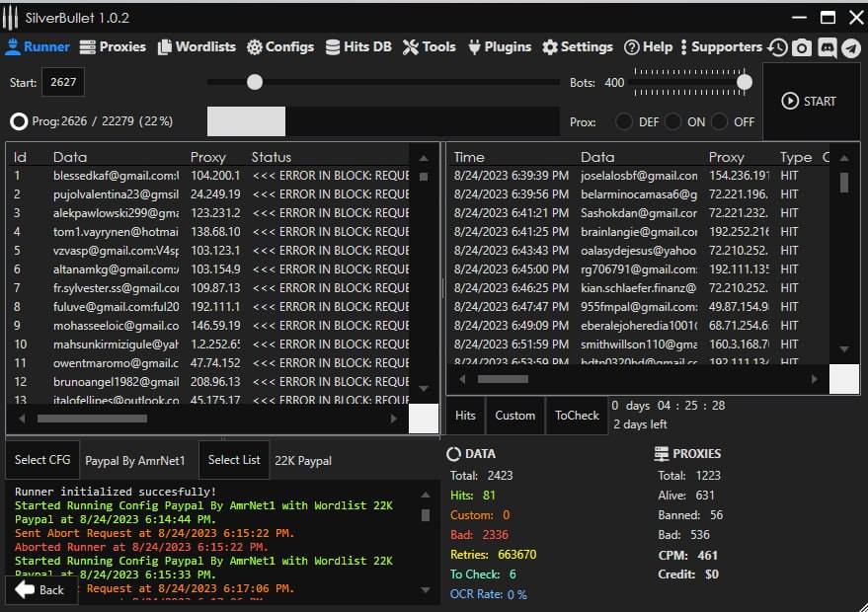Open the Plugins plug icon section
Viewport: 868px width, 612px height.
(x=500, y=46)
